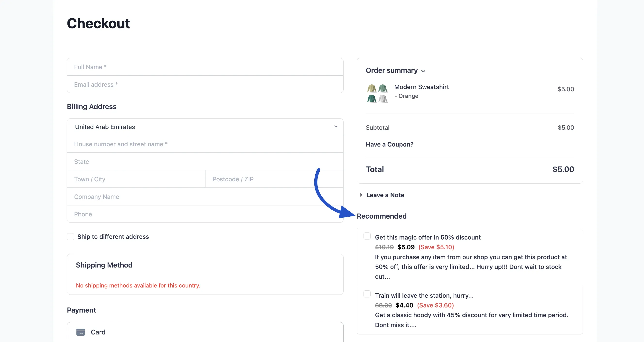Viewport: 644px width, 342px height.
Task: Click the country dropdown arrow icon
Action: tap(336, 127)
